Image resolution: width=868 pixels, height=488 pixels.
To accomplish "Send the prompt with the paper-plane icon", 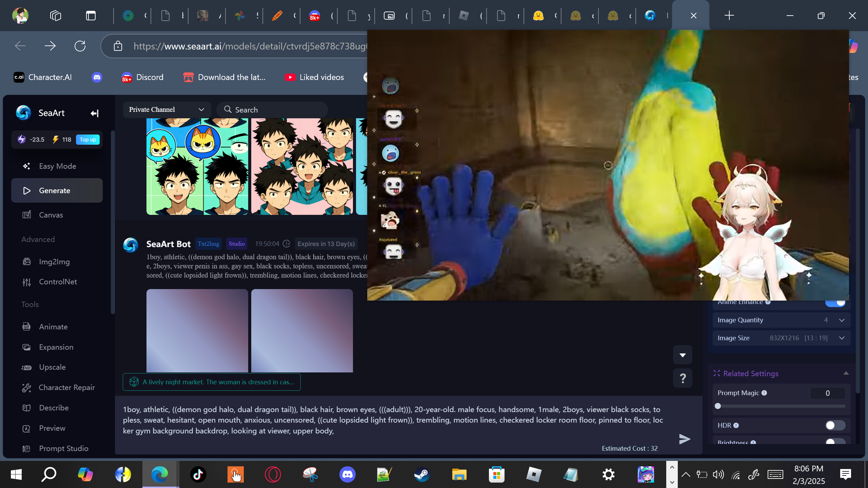I will [x=685, y=439].
